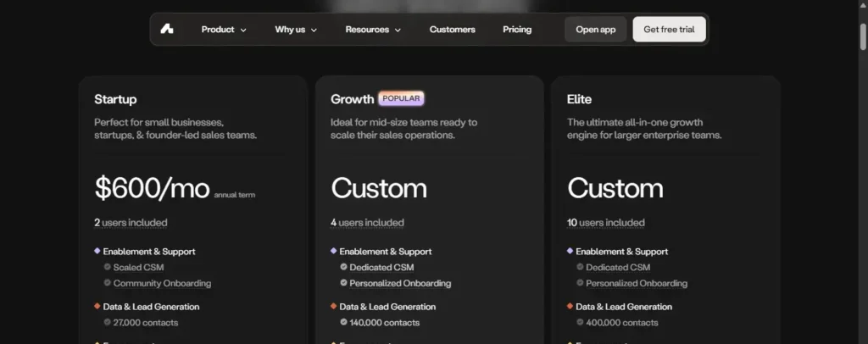The height and width of the screenshot is (344, 868).
Task: Open the Pricing page link
Action: click(x=517, y=30)
